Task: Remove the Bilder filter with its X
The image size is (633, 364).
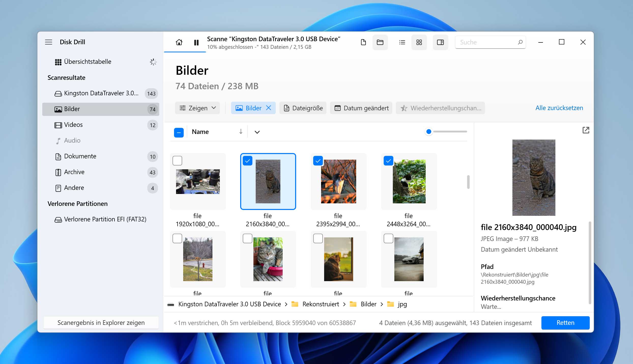Action: tap(268, 108)
